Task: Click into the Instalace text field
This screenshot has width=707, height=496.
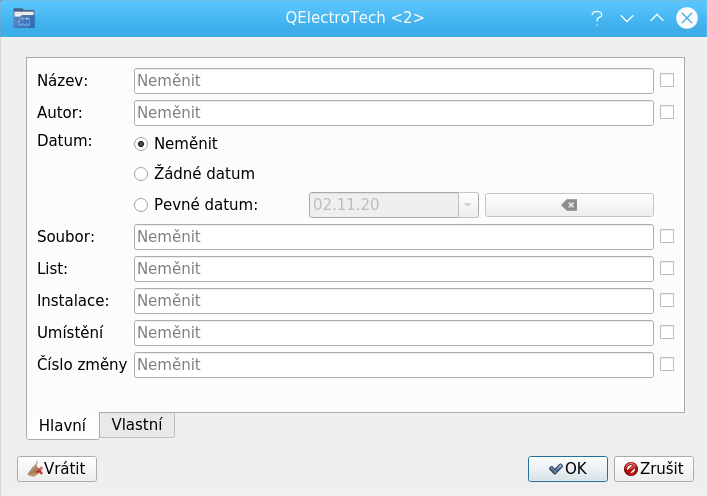Action: (x=393, y=300)
